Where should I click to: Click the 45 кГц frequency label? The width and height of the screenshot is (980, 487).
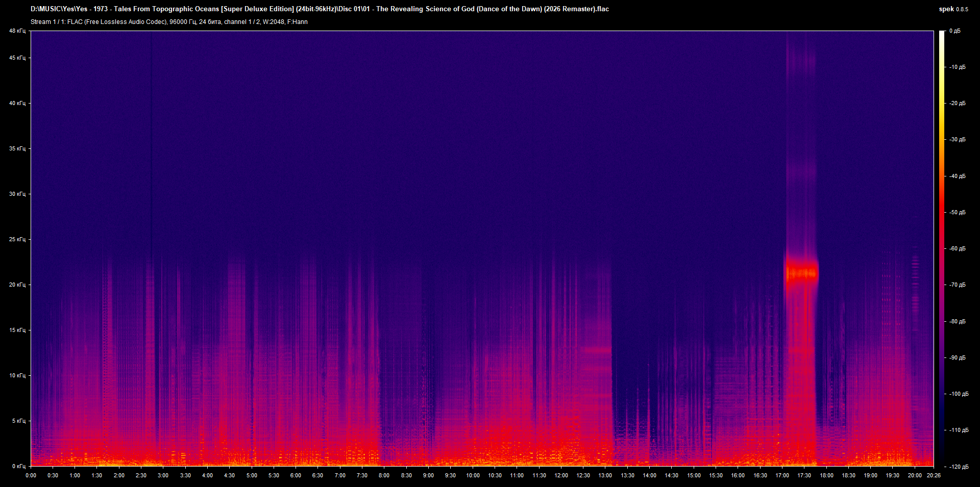coord(17,58)
